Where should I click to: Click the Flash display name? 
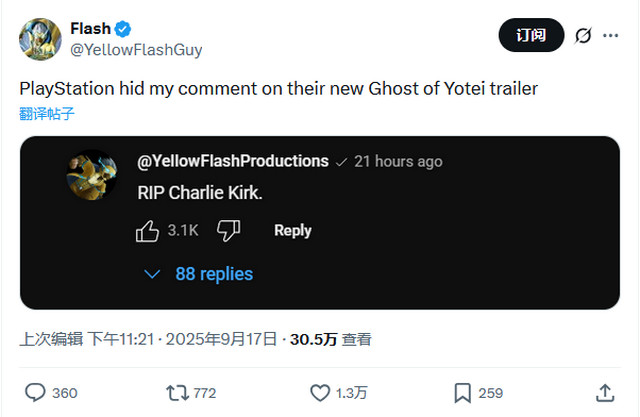[90, 27]
